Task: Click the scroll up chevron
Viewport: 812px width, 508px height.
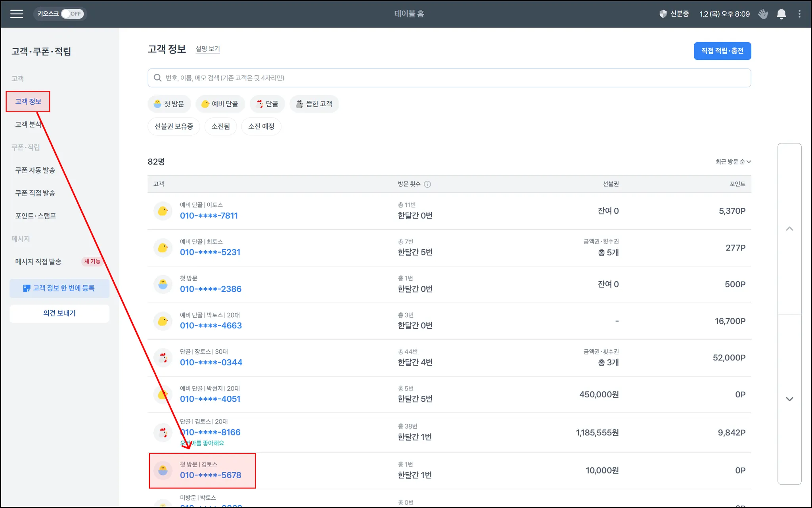Action: point(789,229)
